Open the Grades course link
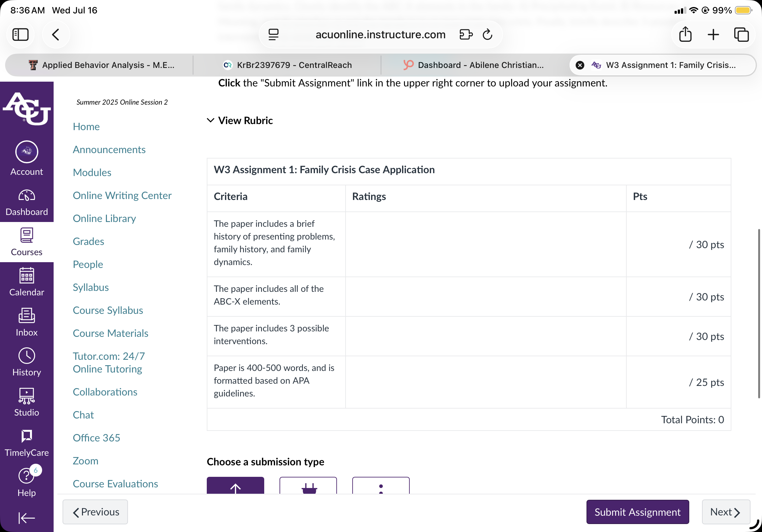 tap(88, 241)
